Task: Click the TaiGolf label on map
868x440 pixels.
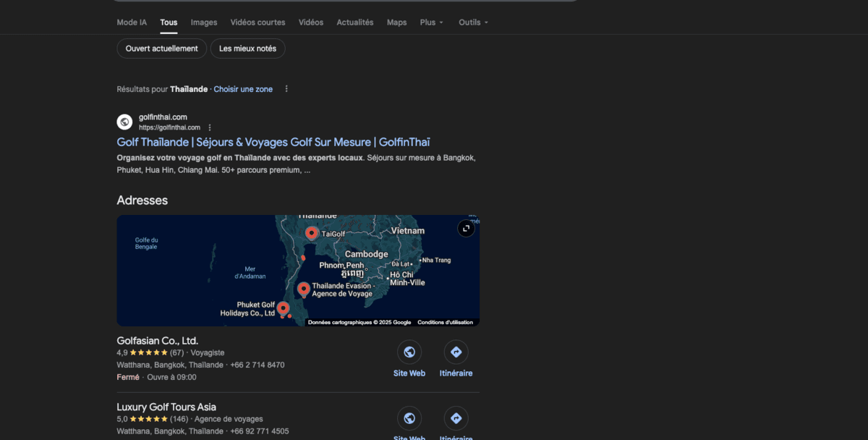Action: click(333, 234)
